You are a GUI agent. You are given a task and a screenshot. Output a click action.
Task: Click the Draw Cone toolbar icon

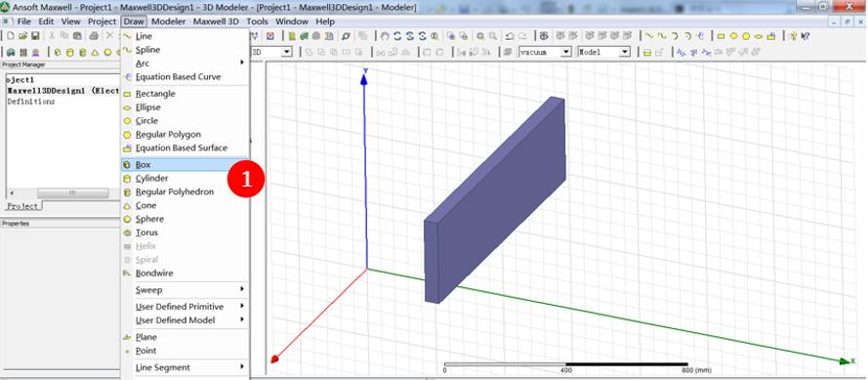tap(96, 53)
